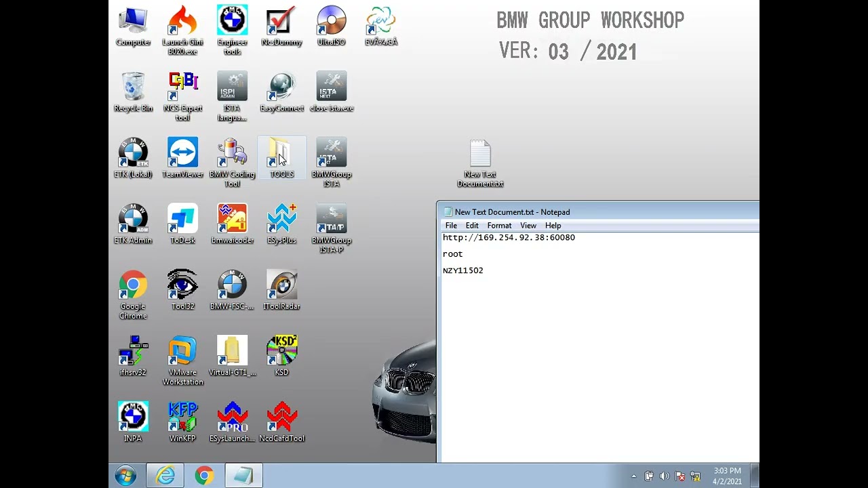868x488 pixels.
Task: Select the NcsDummy shortcut
Action: pos(281,27)
